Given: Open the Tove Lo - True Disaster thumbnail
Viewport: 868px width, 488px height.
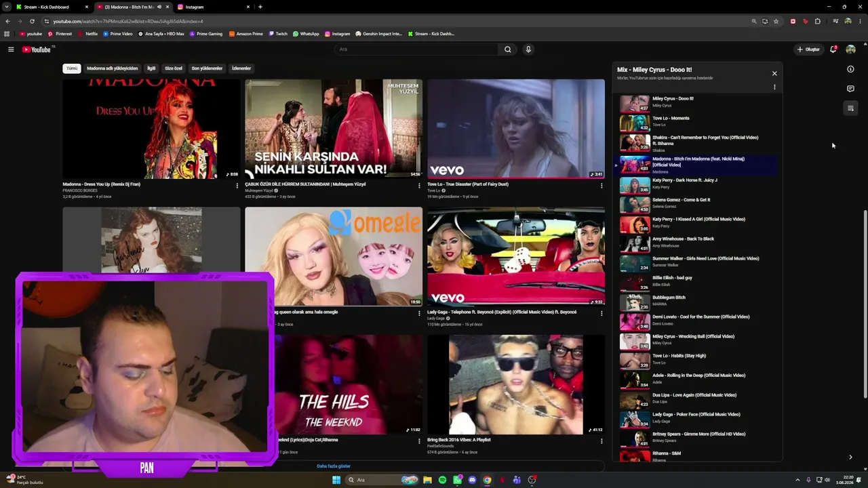Looking at the screenshot, I should pyautogui.click(x=516, y=129).
